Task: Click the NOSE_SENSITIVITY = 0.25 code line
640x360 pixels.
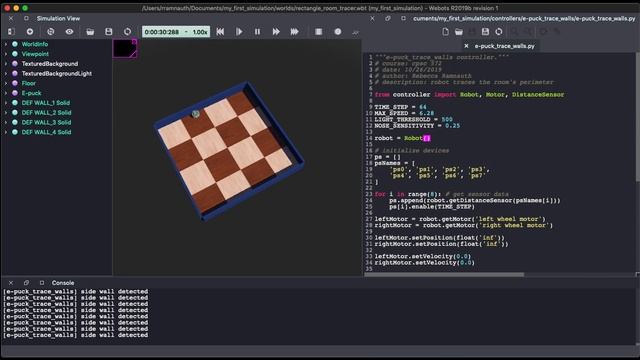Action: (x=417, y=126)
